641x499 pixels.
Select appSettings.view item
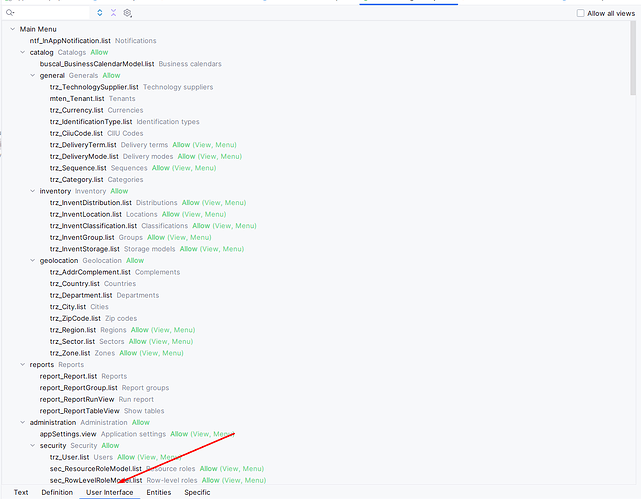click(68, 434)
